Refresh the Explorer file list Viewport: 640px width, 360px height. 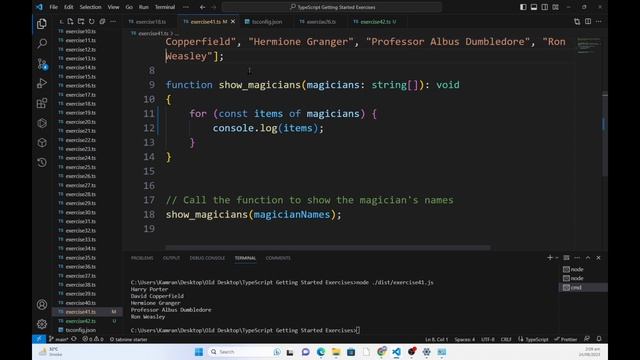[x=91, y=22]
